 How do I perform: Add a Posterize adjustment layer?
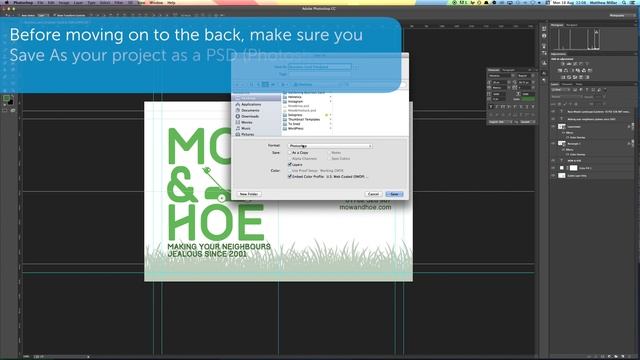click(569, 77)
